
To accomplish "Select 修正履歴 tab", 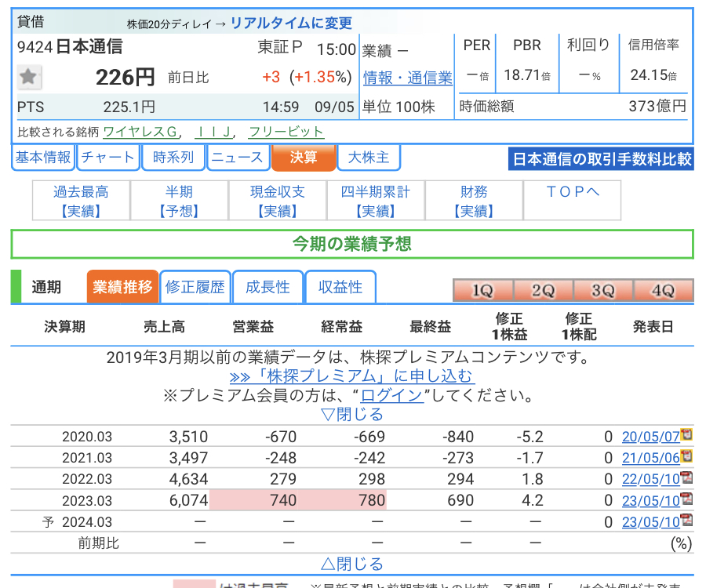I will coord(195,287).
